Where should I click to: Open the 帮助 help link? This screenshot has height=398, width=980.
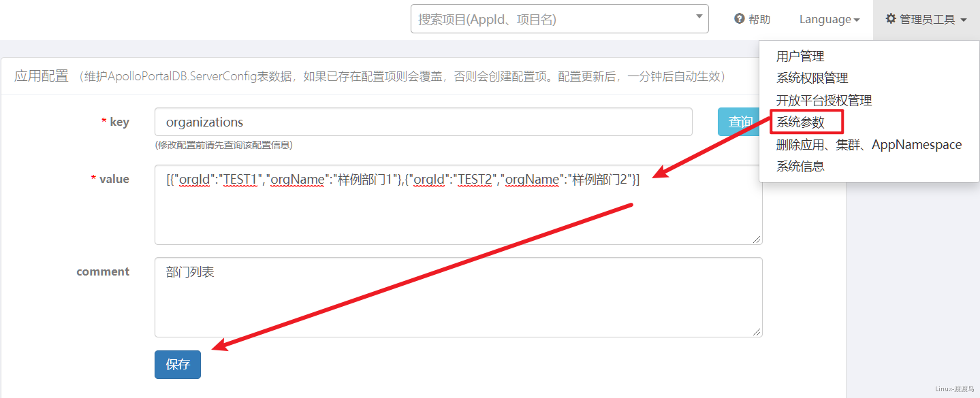point(753,20)
